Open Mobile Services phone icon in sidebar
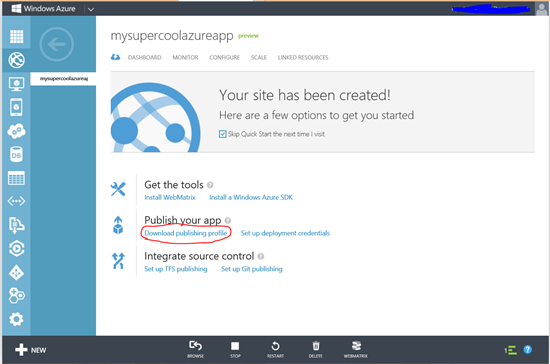Screen dimensions: 550x364 (x=16, y=107)
